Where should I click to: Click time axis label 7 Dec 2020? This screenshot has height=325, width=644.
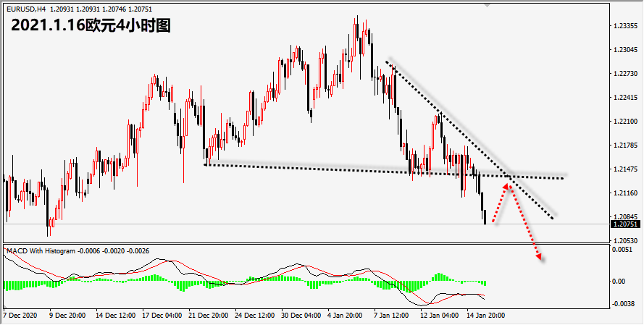[x=20, y=316]
